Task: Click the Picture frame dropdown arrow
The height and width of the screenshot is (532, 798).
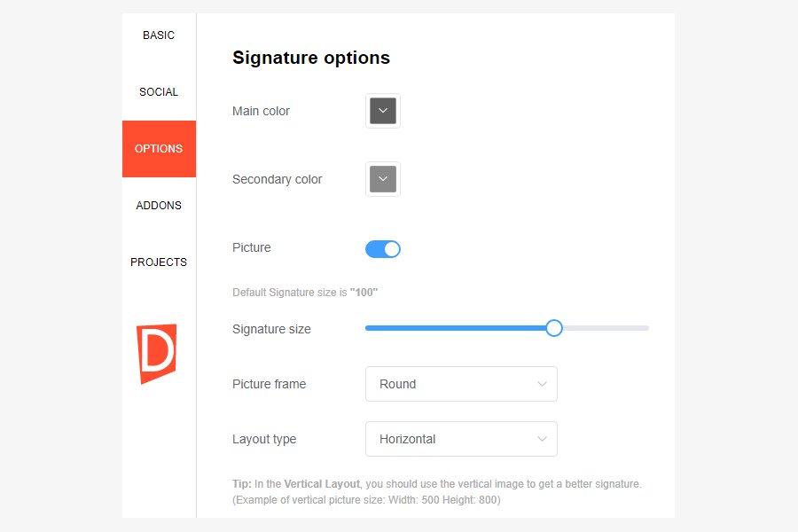Action: [542, 384]
